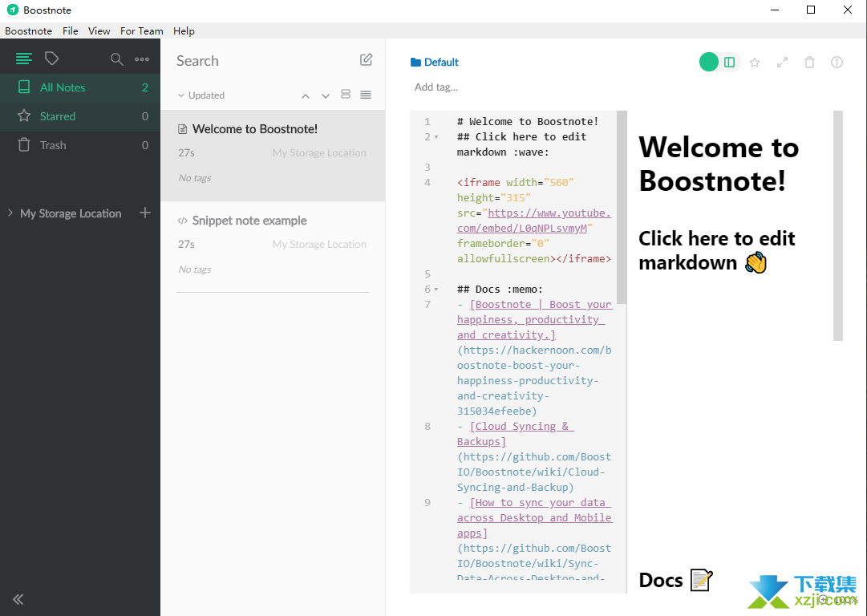Toggle the green editor mode switch
867x616 pixels.
click(x=709, y=62)
